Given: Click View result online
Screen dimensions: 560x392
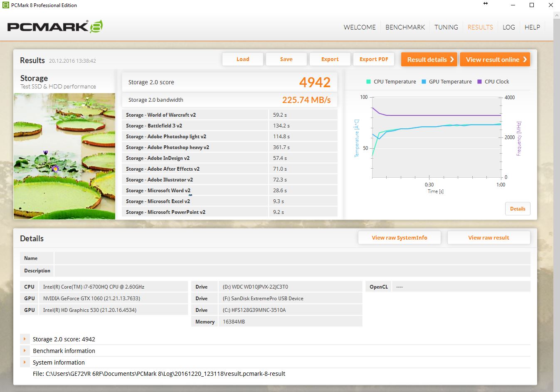Looking at the screenshot, I should point(495,59).
